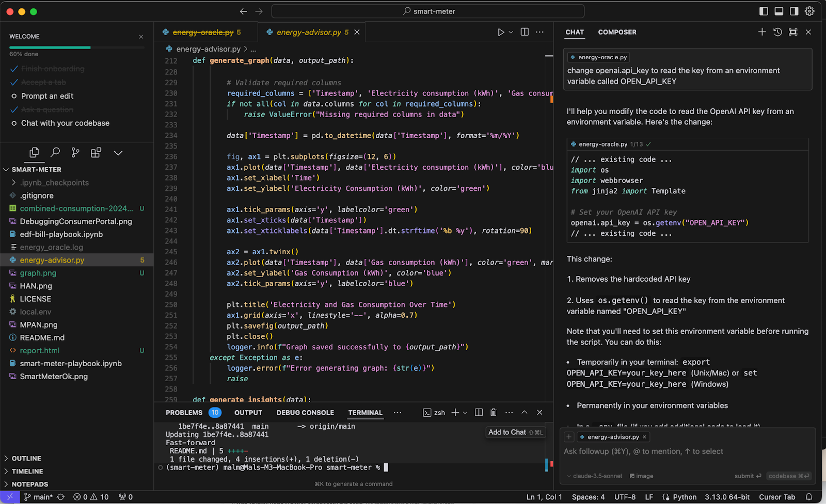
Task: Close the Welcome onboarding panel
Action: [x=141, y=37]
